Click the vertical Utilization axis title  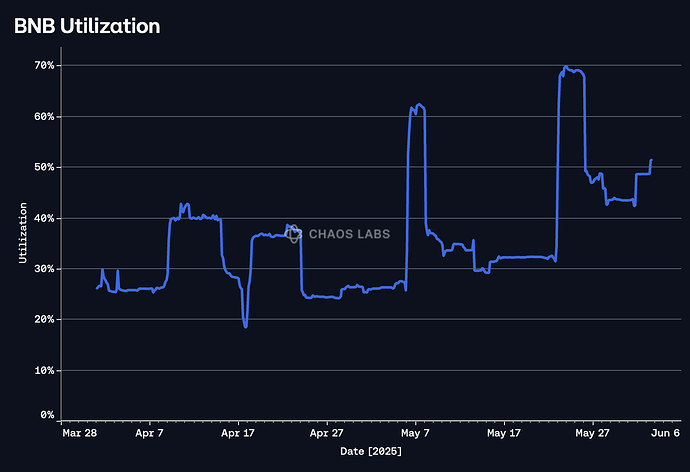tap(23, 233)
